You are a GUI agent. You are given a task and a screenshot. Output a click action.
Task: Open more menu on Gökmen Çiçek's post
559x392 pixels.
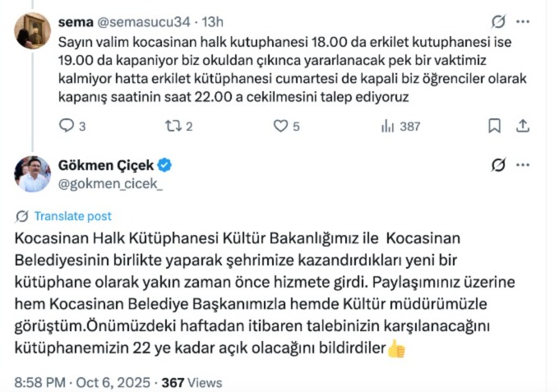click(x=523, y=165)
